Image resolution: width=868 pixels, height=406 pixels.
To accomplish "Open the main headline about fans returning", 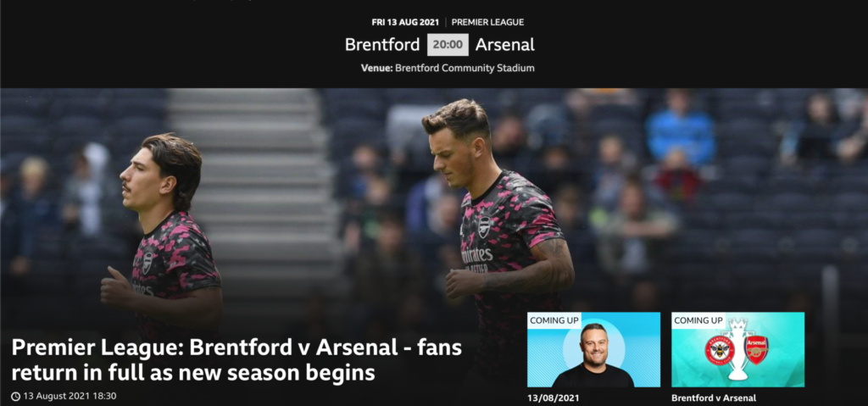I will 236,360.
